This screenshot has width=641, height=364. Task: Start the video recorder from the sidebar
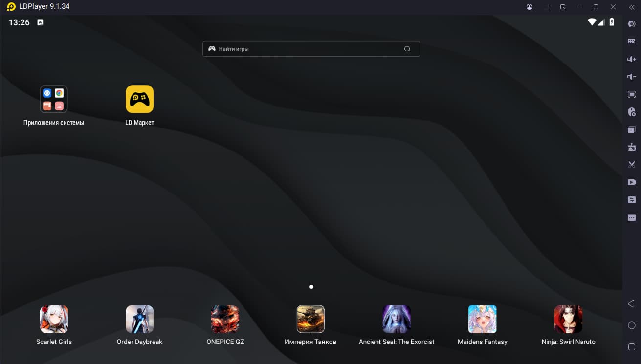point(632,182)
